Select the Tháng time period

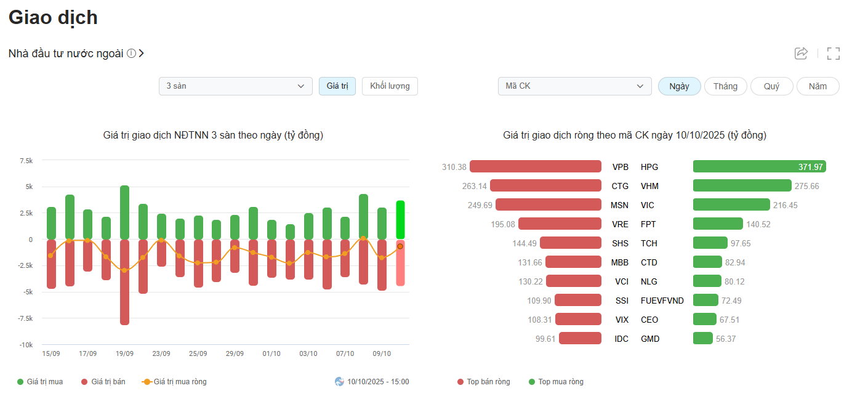click(x=725, y=86)
